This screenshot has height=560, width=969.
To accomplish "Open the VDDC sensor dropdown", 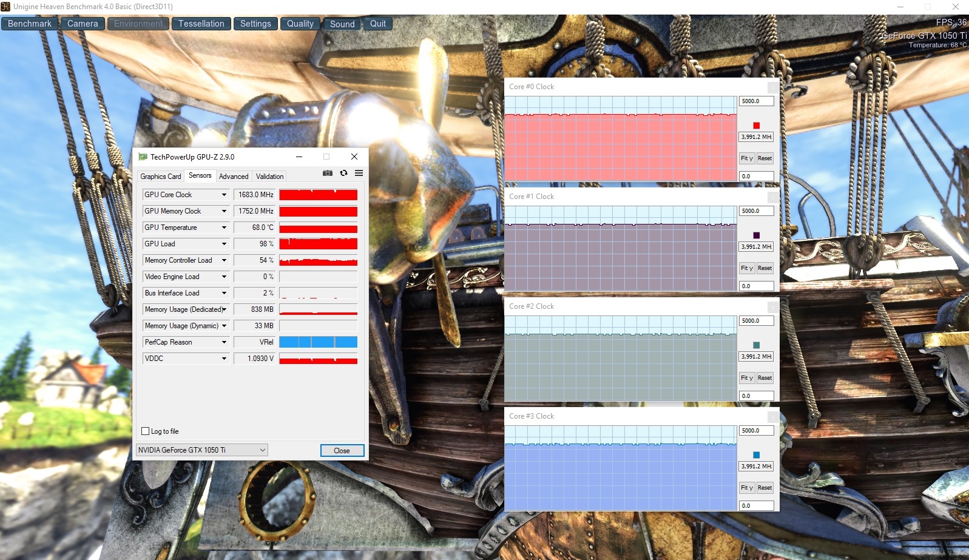I will 224,359.
